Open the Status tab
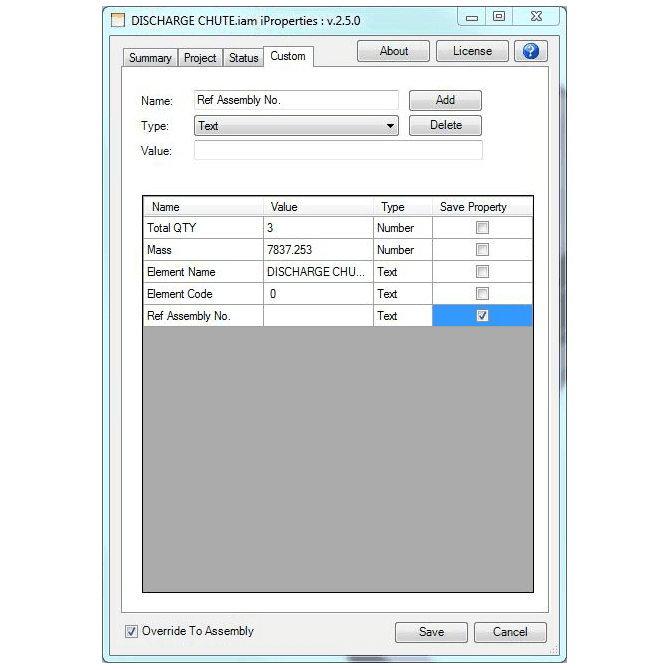The width and height of the screenshot is (670, 670). pos(243,58)
